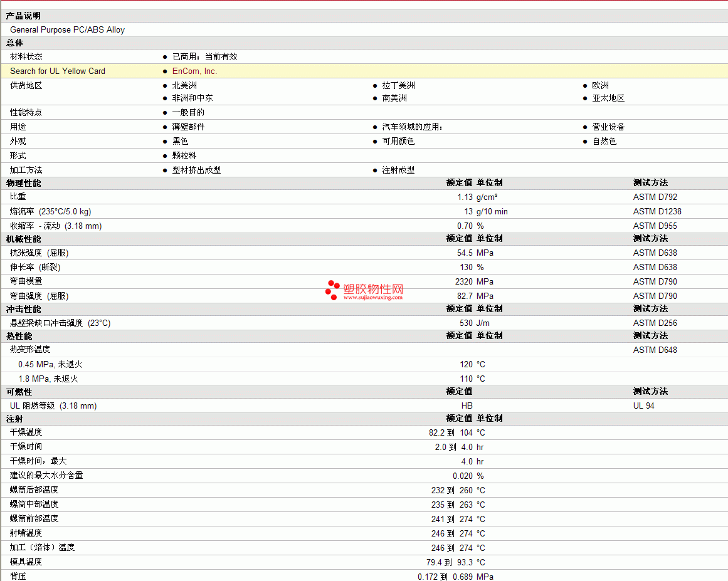Click the 总体 section header
728x581 pixels.
coord(15,43)
